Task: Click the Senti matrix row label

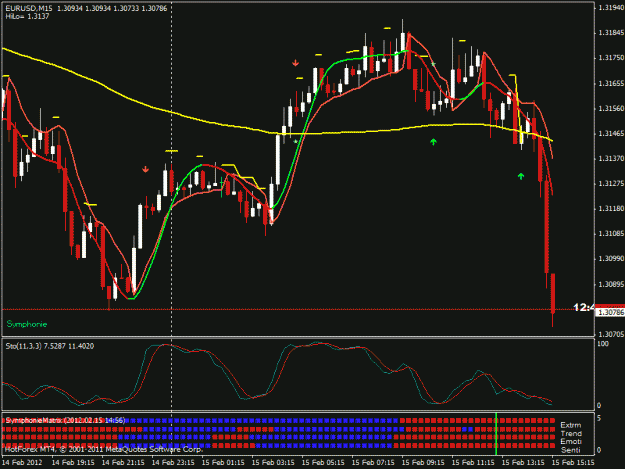Action: pyautogui.click(x=570, y=450)
